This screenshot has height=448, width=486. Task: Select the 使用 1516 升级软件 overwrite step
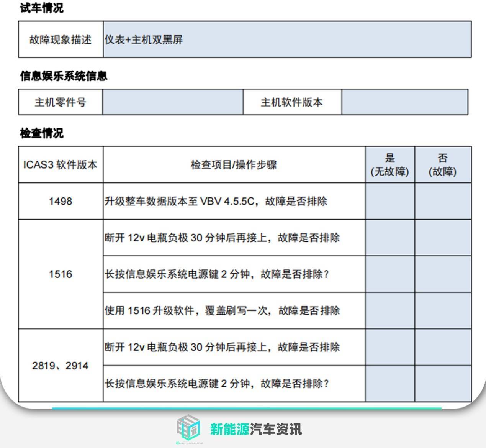(222, 311)
